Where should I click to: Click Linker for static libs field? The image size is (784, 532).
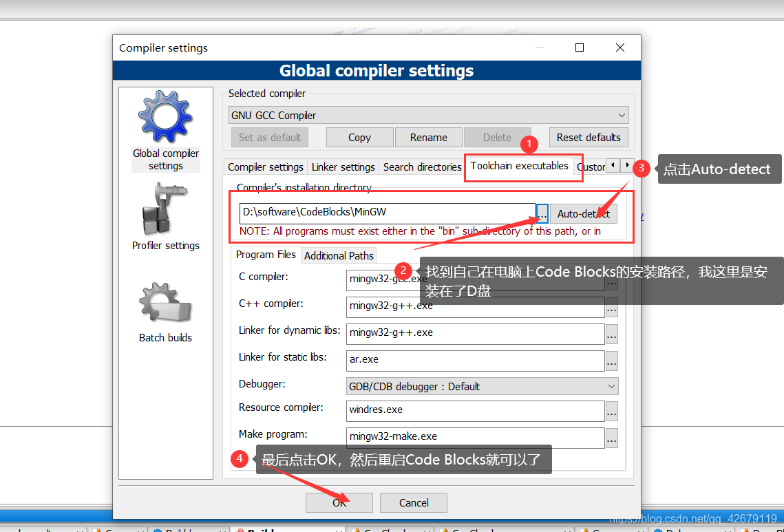click(475, 360)
